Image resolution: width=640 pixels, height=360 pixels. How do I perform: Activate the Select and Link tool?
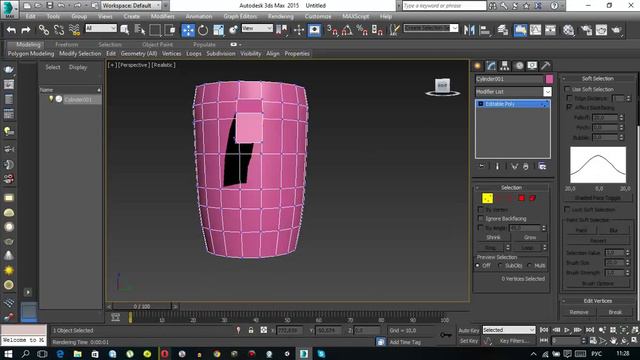[x=44, y=30]
